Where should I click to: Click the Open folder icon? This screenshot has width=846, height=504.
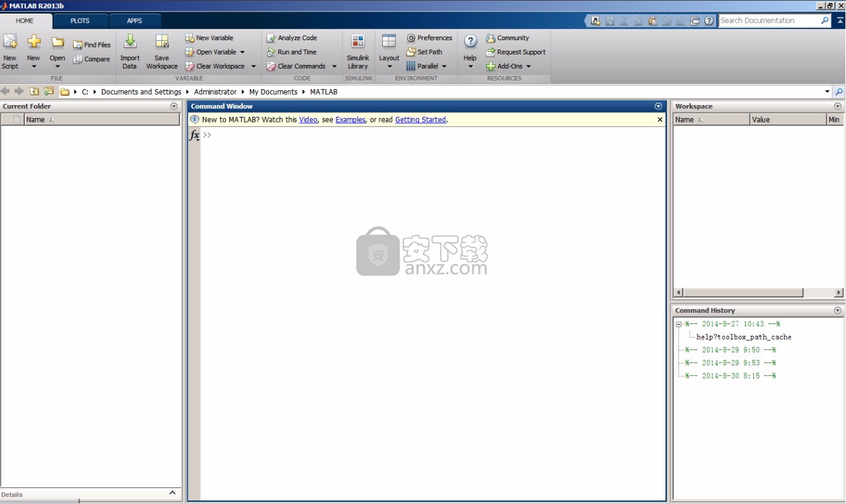(58, 43)
